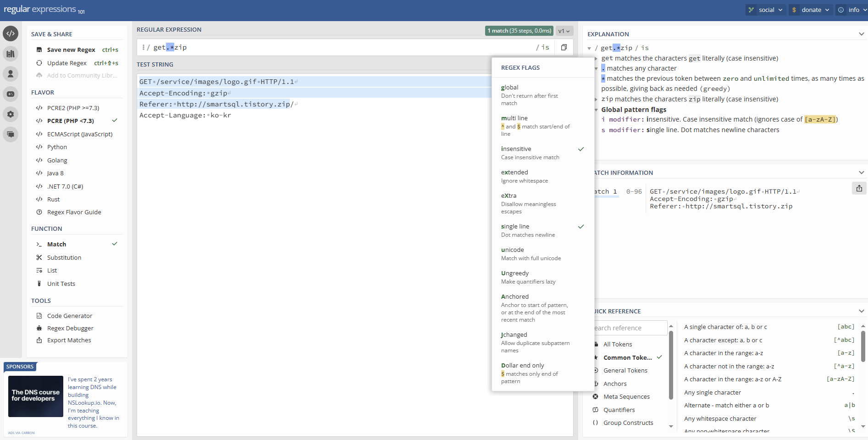Open the Anchors reference category
Screen dimensions: 868x440
pos(615,384)
